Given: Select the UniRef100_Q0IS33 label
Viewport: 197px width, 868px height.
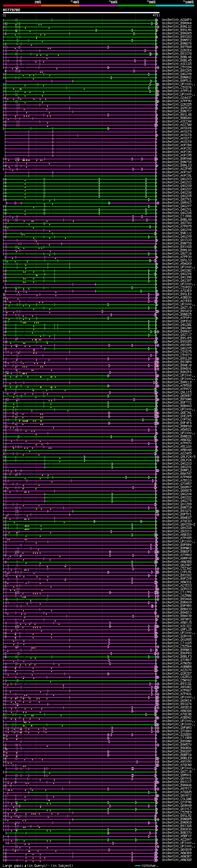Looking at the screenshot, I should (177, 240).
